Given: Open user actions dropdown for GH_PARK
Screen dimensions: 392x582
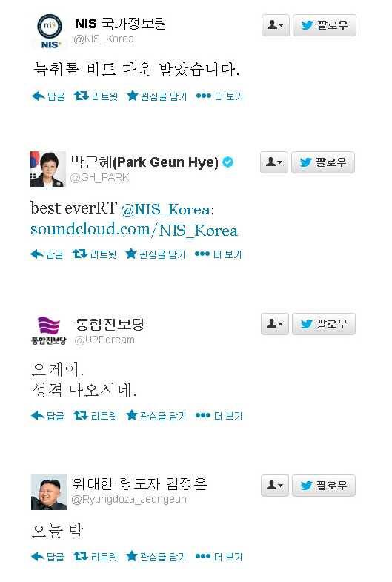Looking at the screenshot, I should click(x=274, y=162).
